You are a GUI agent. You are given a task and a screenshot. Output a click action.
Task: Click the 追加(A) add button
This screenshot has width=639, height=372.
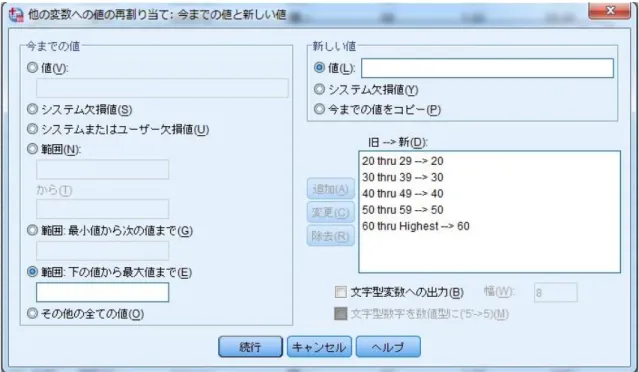click(x=331, y=189)
